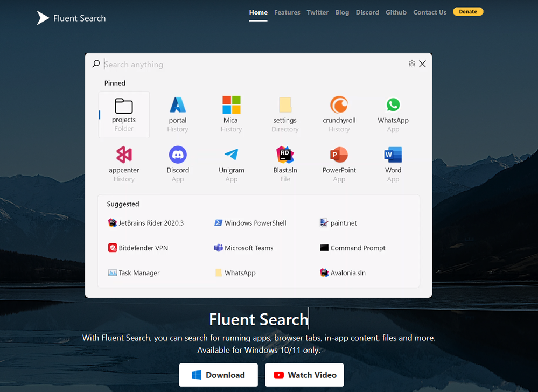Select suggested Command Prompt

(x=352, y=248)
